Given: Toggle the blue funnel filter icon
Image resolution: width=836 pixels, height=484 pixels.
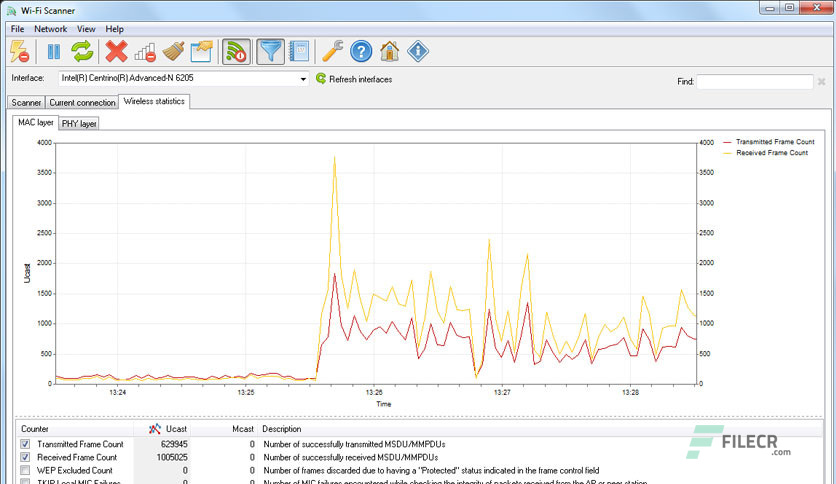Looking at the screenshot, I should (270, 52).
